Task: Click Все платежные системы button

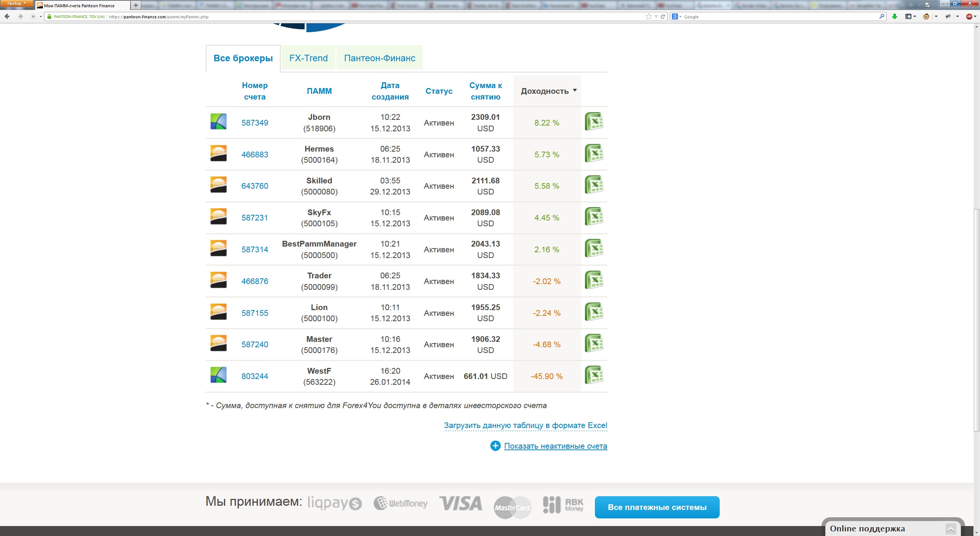Action: [x=657, y=507]
